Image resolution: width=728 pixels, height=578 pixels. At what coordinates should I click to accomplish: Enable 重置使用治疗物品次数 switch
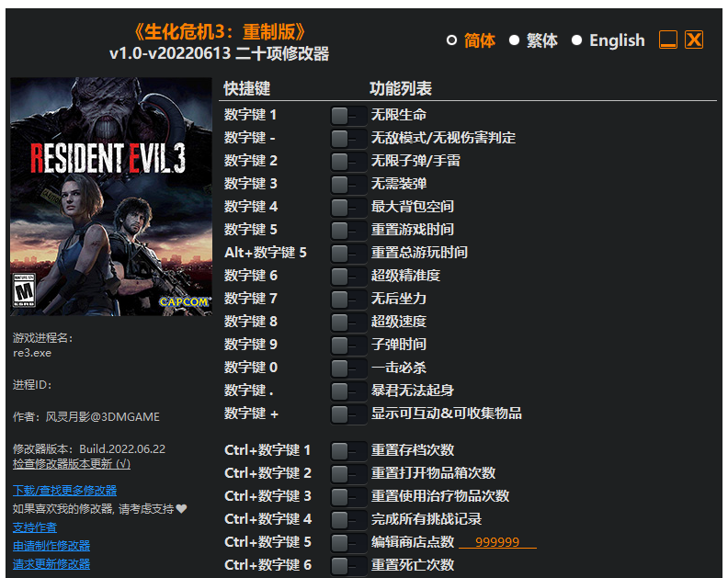tap(348, 497)
